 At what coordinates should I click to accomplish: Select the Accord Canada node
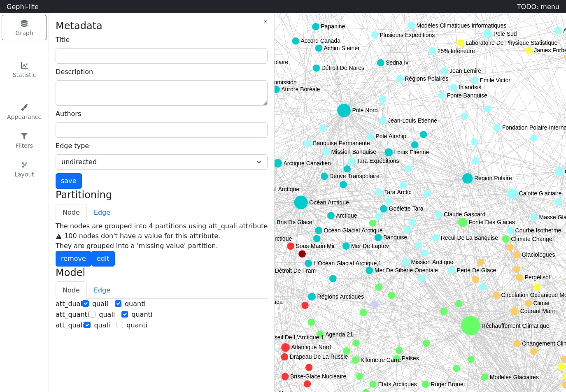tap(296, 41)
